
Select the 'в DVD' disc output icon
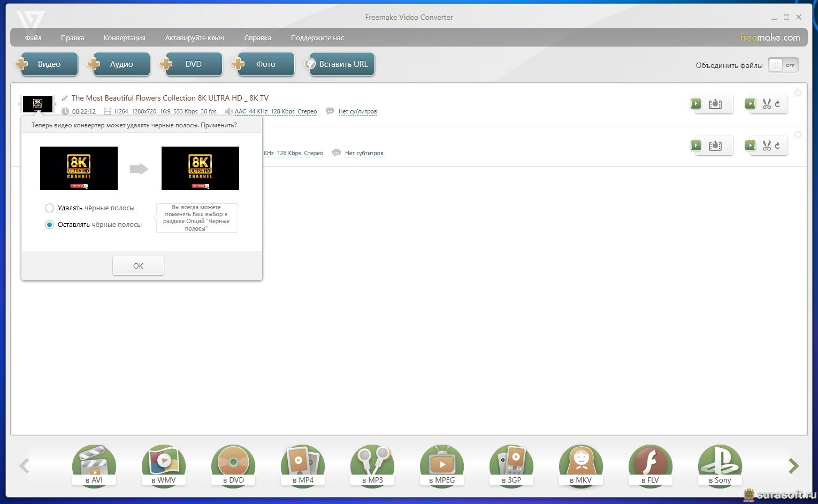point(233,465)
